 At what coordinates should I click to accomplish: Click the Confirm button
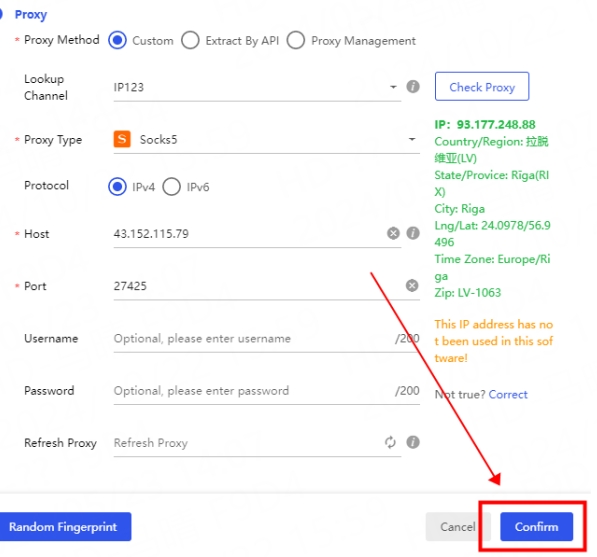coord(536,527)
